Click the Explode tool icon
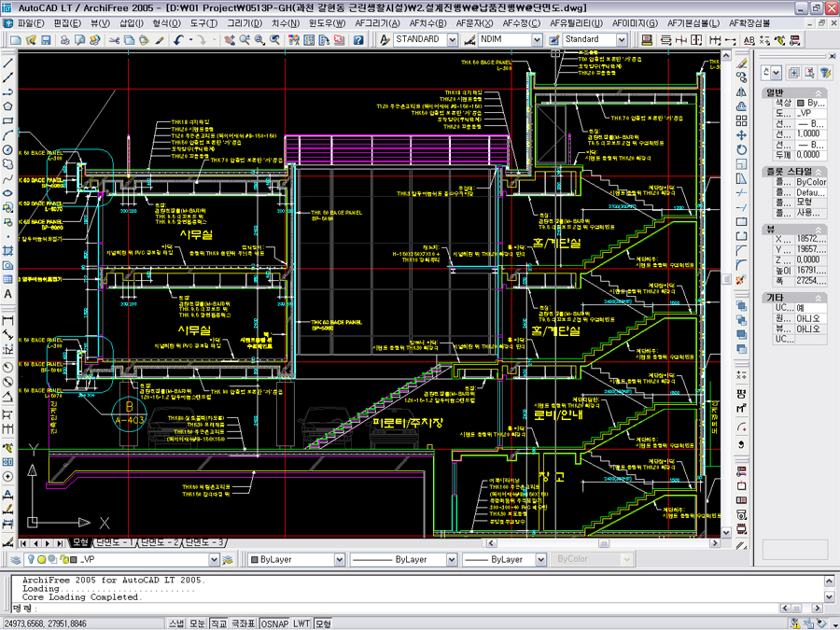The image size is (840, 630). pos(741,278)
